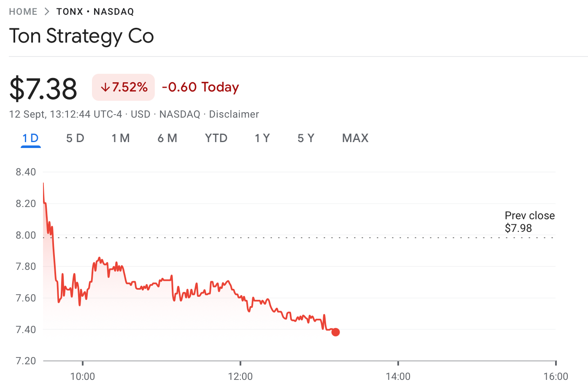Click the 14:00 time axis label
The height and width of the screenshot is (390, 588).
(x=398, y=377)
